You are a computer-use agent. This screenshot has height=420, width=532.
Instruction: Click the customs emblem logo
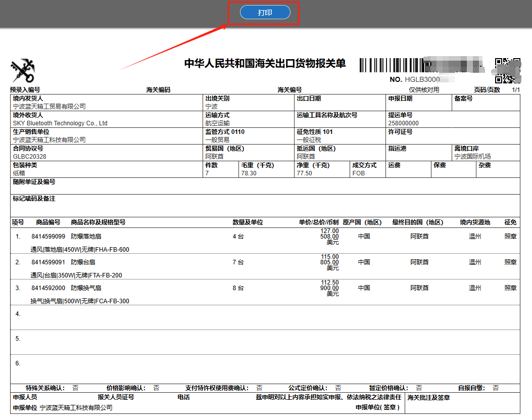tap(23, 71)
